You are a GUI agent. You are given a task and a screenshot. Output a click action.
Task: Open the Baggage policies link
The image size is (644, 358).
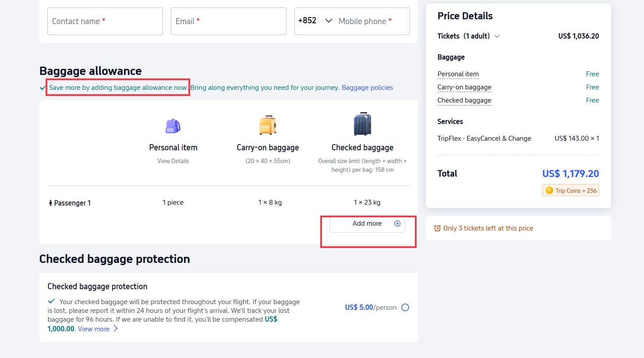click(x=367, y=88)
